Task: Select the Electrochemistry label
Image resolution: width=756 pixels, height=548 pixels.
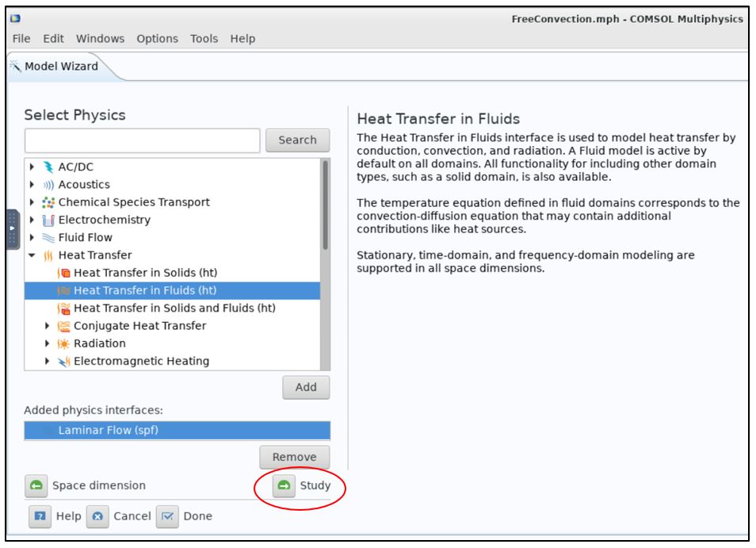Action: coord(104,220)
